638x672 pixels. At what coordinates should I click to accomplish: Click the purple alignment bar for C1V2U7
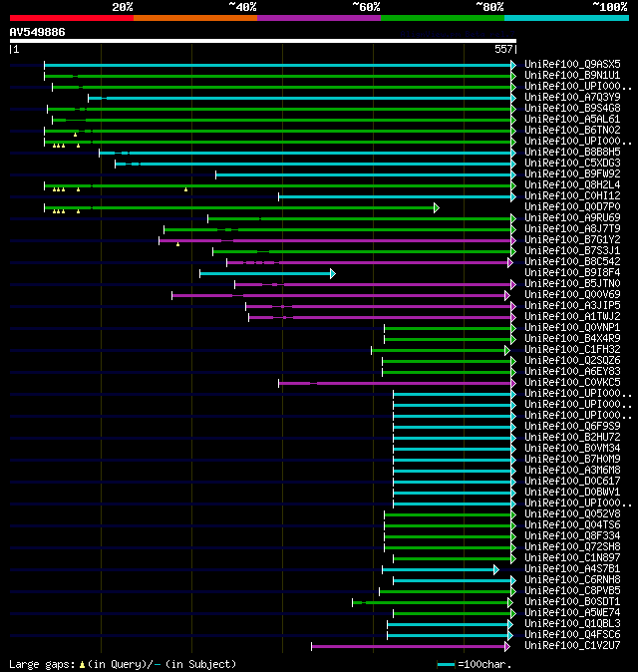[411, 647]
